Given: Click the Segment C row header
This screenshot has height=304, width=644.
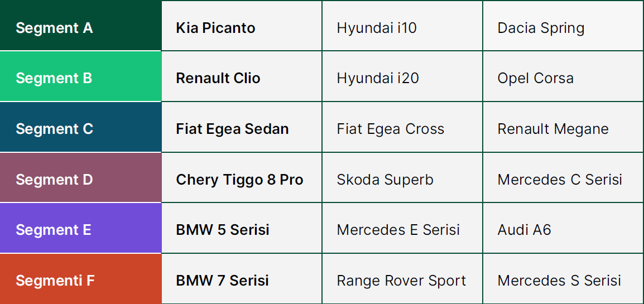Looking at the screenshot, I should click(54, 129).
